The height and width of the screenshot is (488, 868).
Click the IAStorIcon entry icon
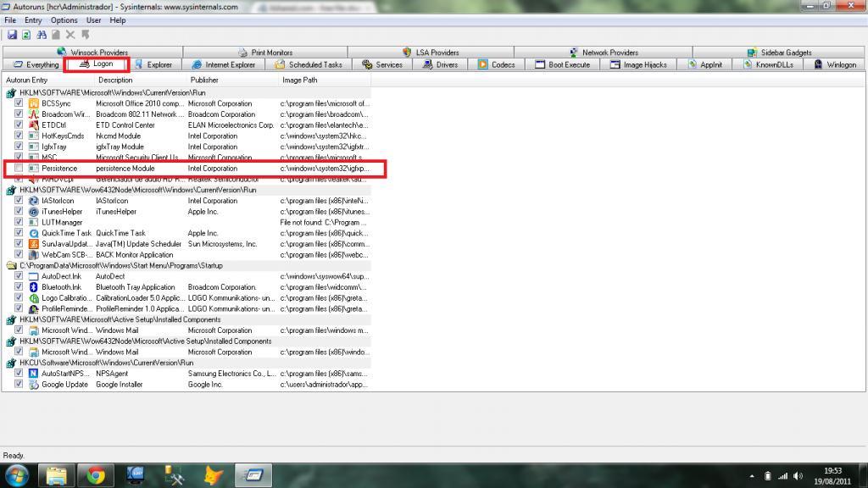[x=33, y=201]
